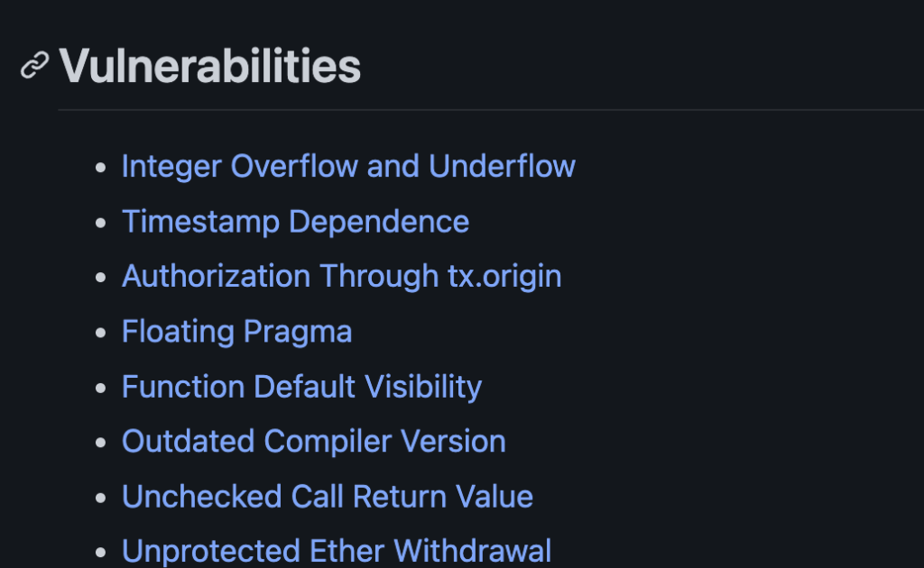The height and width of the screenshot is (568, 924).
Task: Click the bullet beside Function Default Visibility
Action: point(101,388)
